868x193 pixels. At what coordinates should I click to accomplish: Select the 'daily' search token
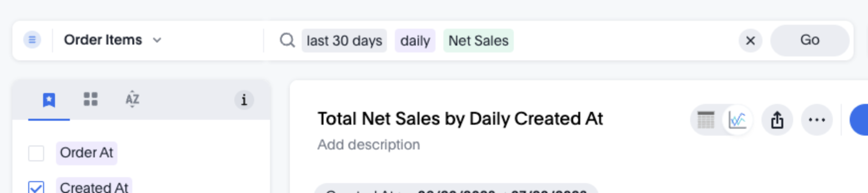(415, 41)
